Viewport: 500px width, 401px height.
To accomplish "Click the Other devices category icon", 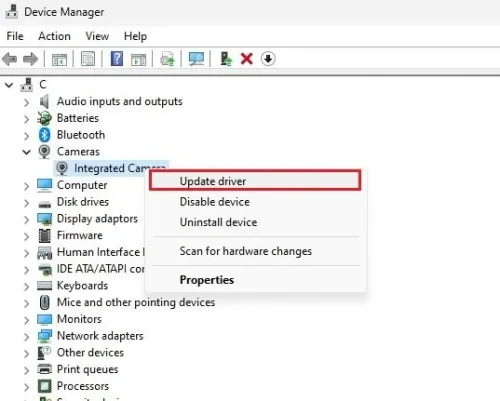I will coord(44,353).
